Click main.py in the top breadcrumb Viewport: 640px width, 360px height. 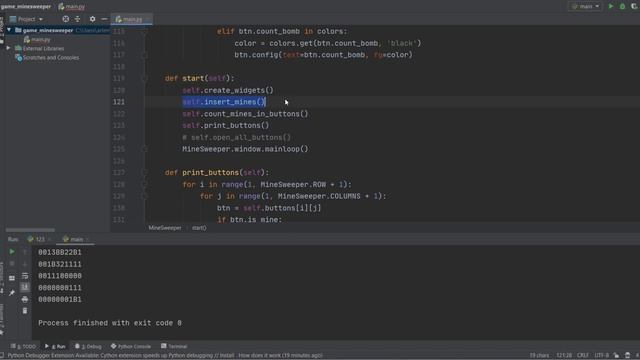click(75, 7)
